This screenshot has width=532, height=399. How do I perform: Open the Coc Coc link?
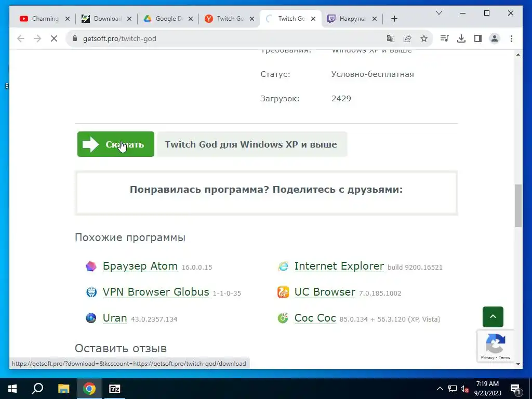315,318
